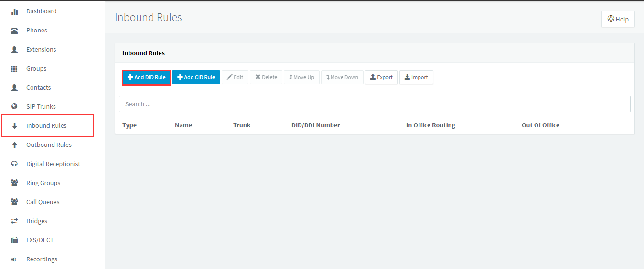Select Inbound Rules in the sidebar
644x269 pixels.
47,125
